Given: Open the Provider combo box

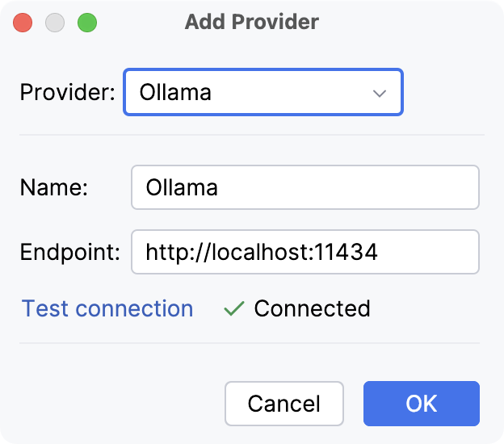Looking at the screenshot, I should [x=262, y=92].
